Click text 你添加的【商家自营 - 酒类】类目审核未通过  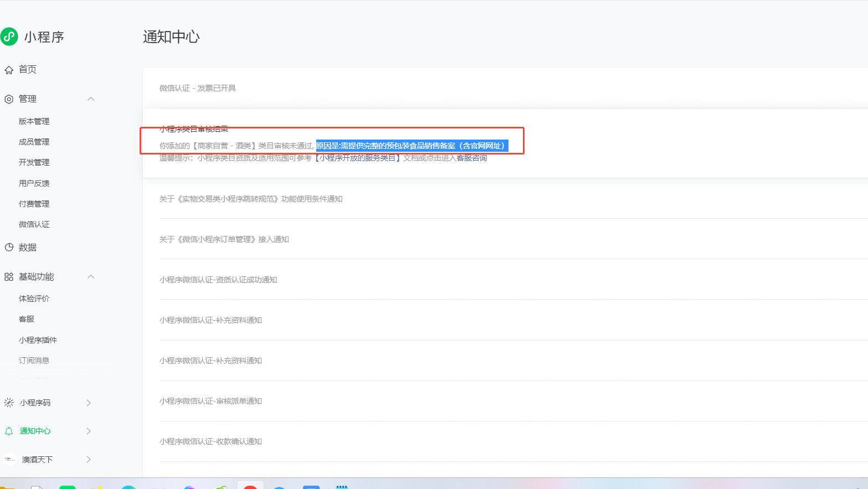237,146
